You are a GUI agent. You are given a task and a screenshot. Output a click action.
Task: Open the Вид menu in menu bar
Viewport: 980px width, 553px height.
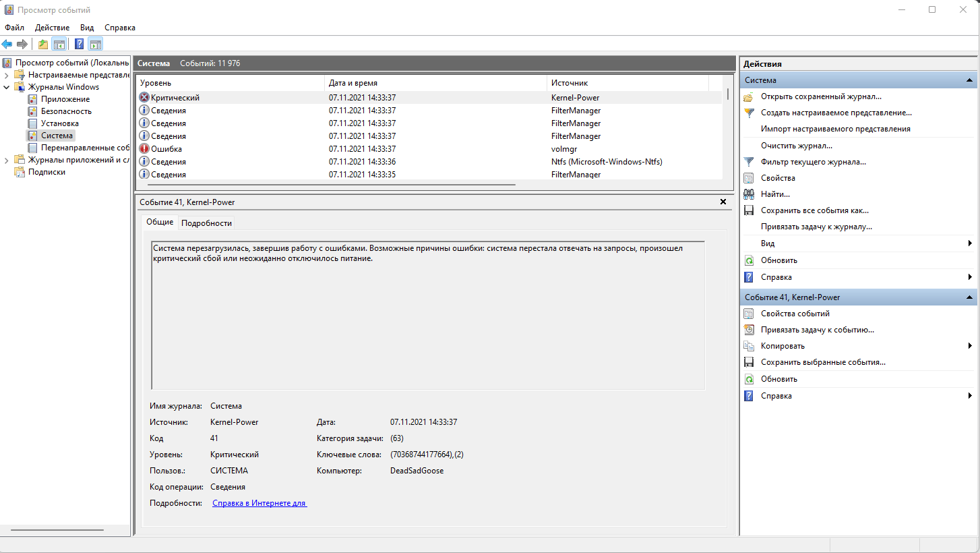(87, 28)
